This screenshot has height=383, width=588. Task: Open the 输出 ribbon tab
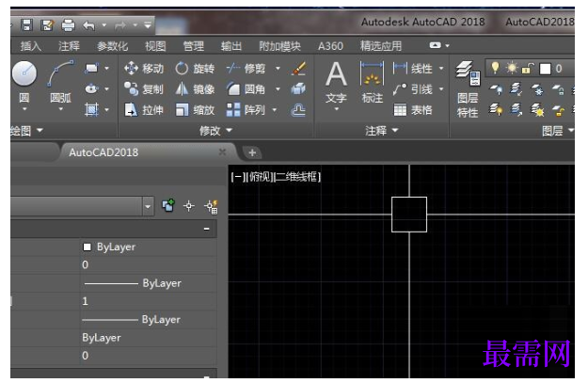tap(231, 46)
